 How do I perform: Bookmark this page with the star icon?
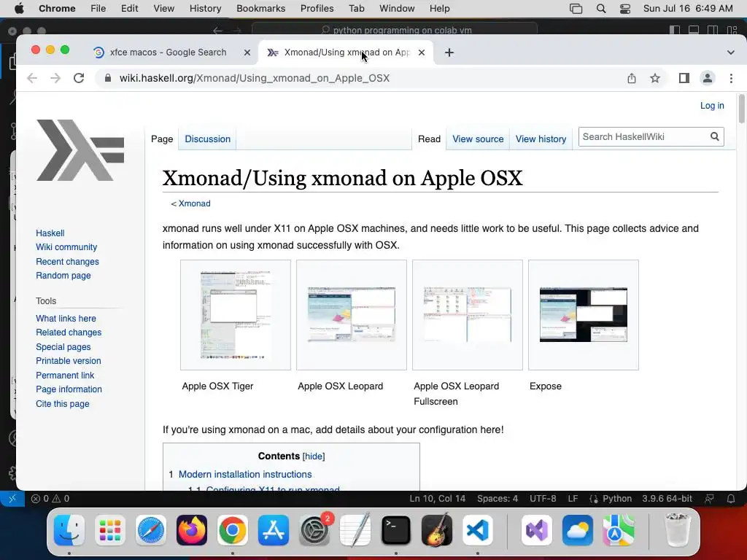[655, 78]
